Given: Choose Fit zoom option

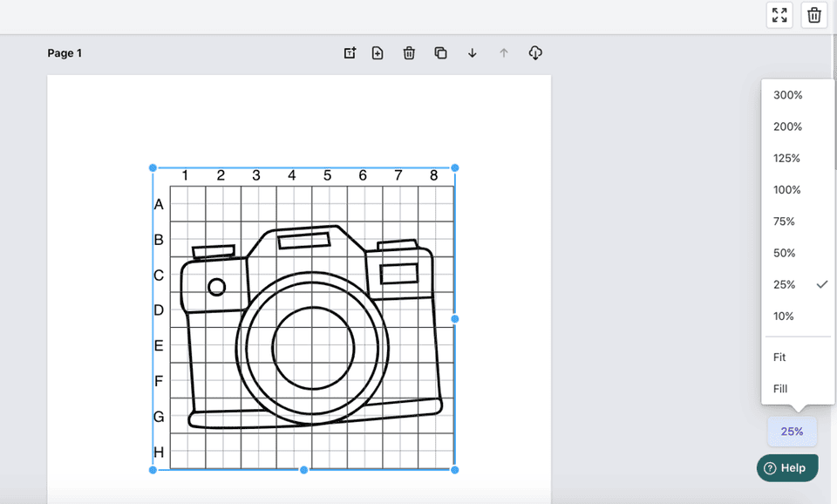Looking at the screenshot, I should (798, 358).
